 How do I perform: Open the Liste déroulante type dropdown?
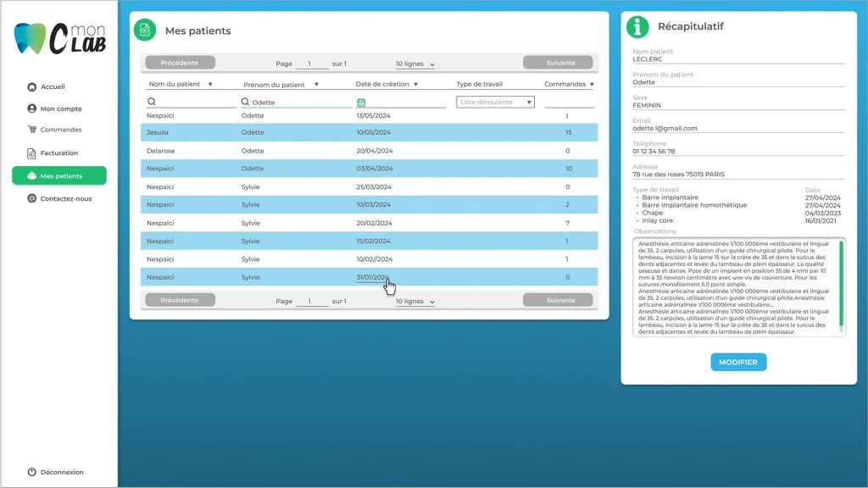coord(495,102)
